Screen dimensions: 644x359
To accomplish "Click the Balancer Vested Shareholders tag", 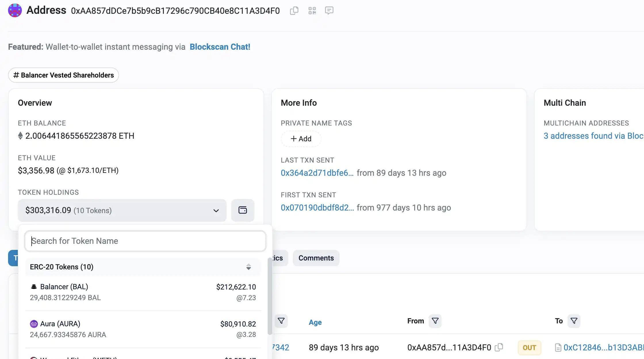I will [x=64, y=75].
